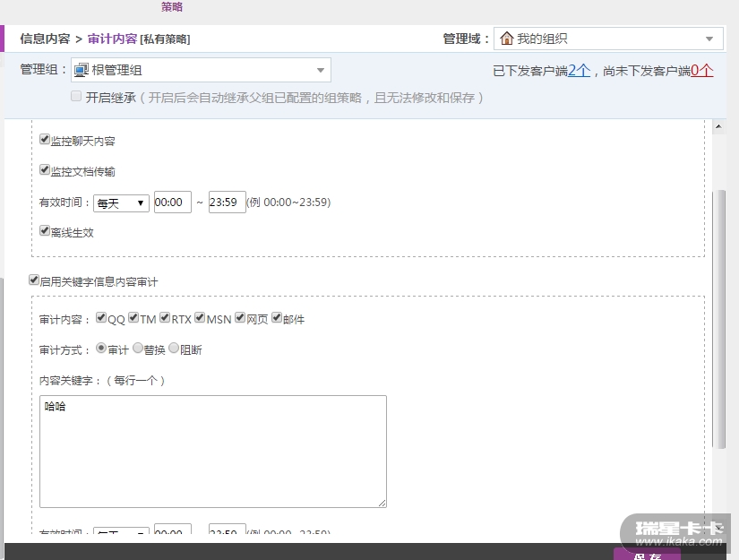Click the [私有策略] label

pos(165,39)
